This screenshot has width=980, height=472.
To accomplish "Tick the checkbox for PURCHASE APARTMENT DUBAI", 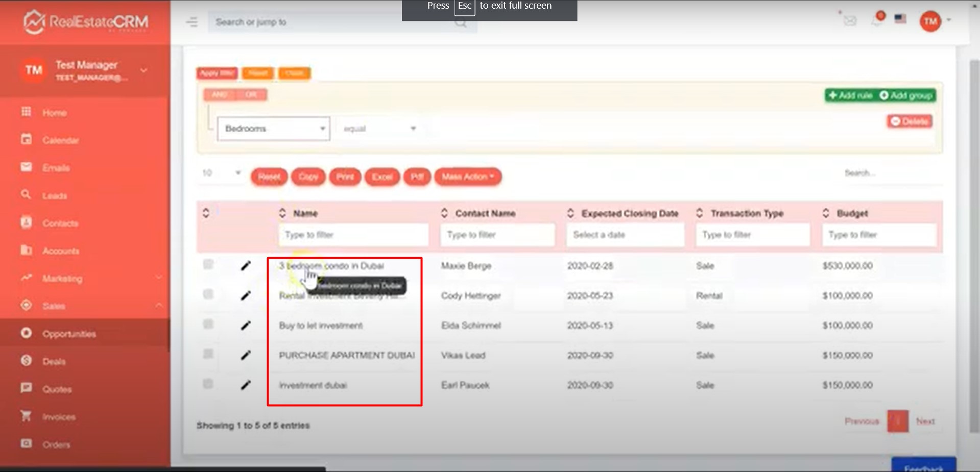I will (208, 354).
